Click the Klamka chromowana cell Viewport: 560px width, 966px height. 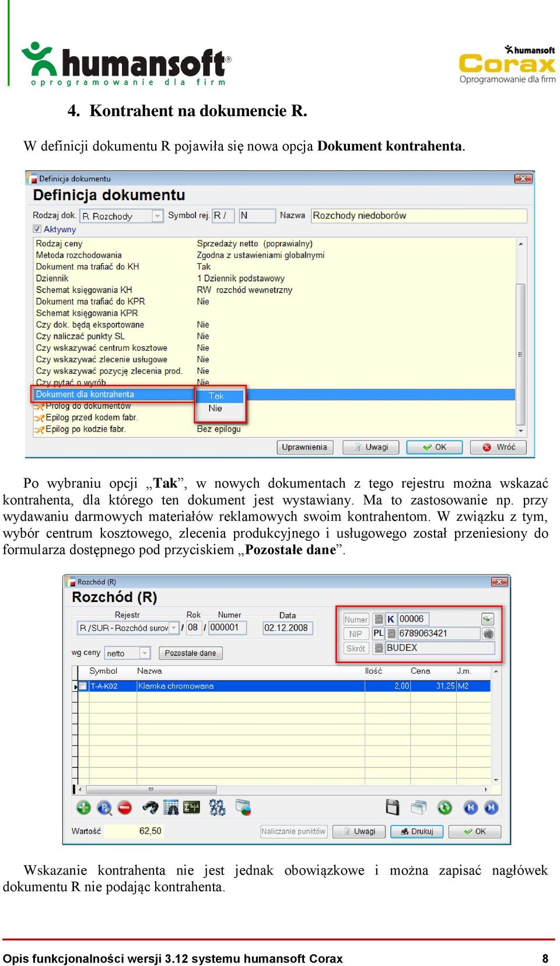pyautogui.click(x=250, y=686)
